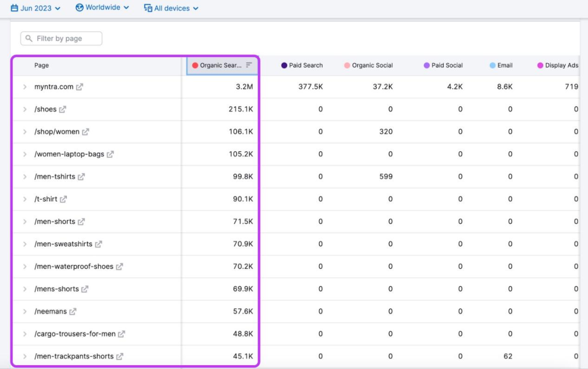Open /cargo-trousers-for-men external link icon

point(121,334)
